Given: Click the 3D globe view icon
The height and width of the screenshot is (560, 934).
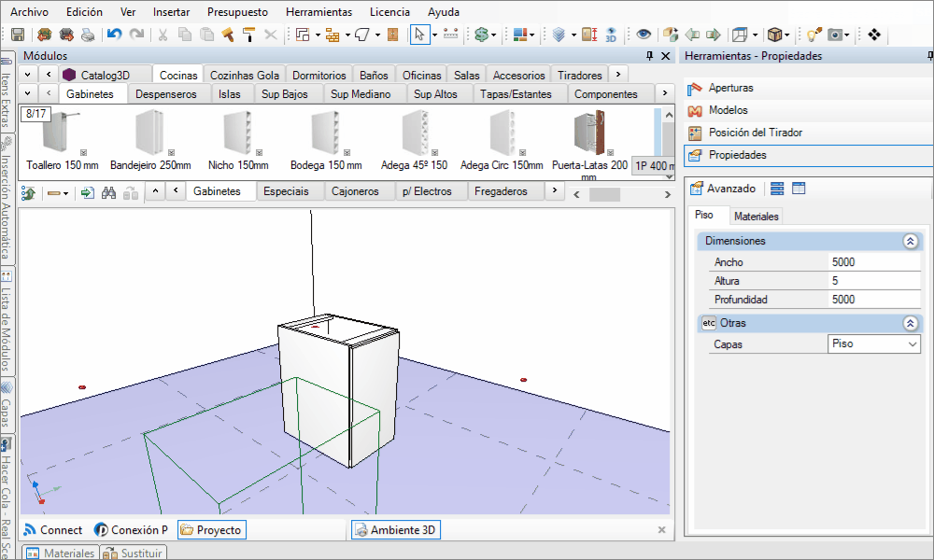Looking at the screenshot, I should (611, 35).
